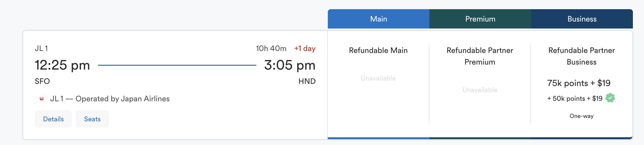Switch to the Main cabin tab
Screen dimensions: 644x145
(x=378, y=19)
